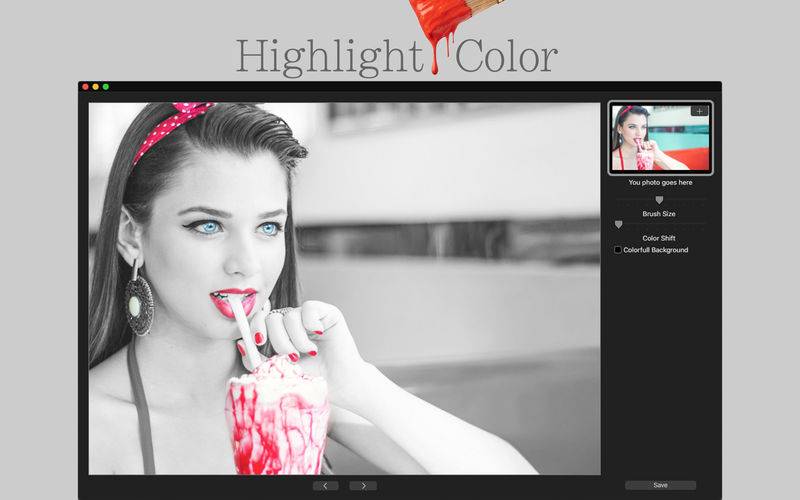Click the 'Color Shift' label
The image size is (800, 500).
(659, 238)
